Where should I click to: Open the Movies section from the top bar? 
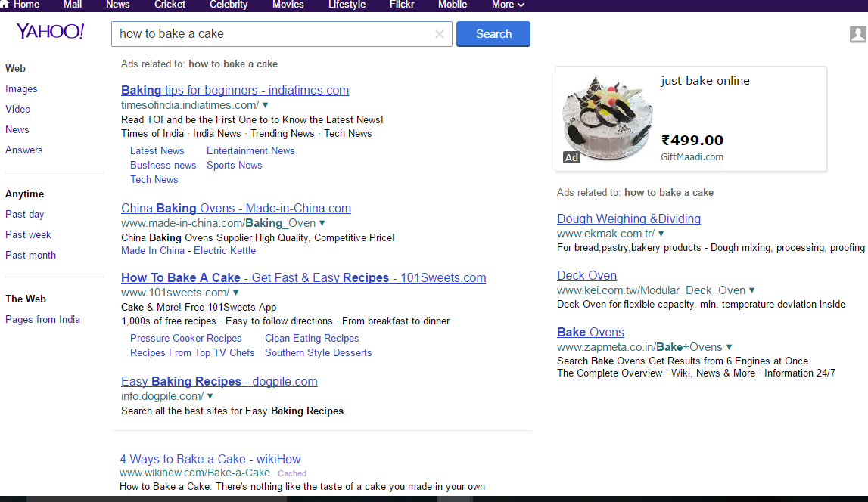pyautogui.click(x=288, y=5)
